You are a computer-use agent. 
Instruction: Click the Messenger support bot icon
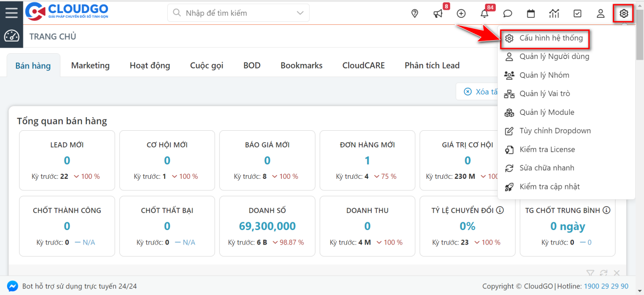tap(13, 286)
